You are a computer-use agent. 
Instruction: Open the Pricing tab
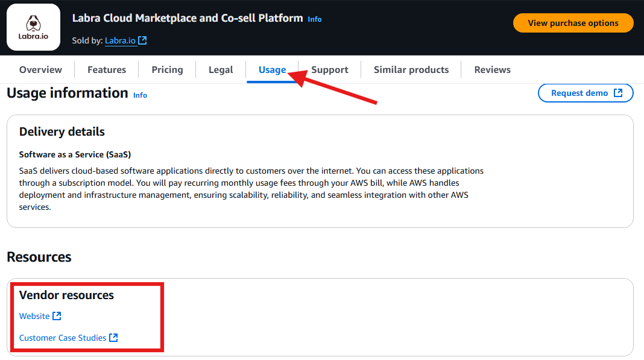(167, 70)
